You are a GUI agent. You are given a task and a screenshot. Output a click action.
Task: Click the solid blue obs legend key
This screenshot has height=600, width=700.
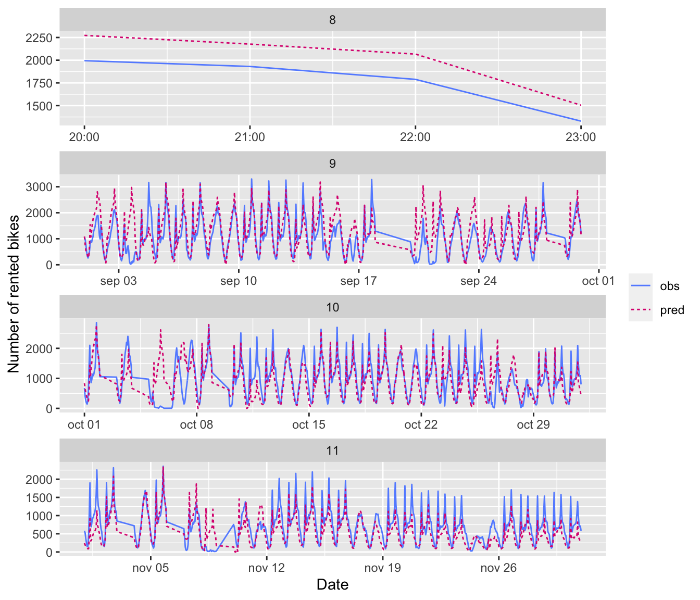641,286
